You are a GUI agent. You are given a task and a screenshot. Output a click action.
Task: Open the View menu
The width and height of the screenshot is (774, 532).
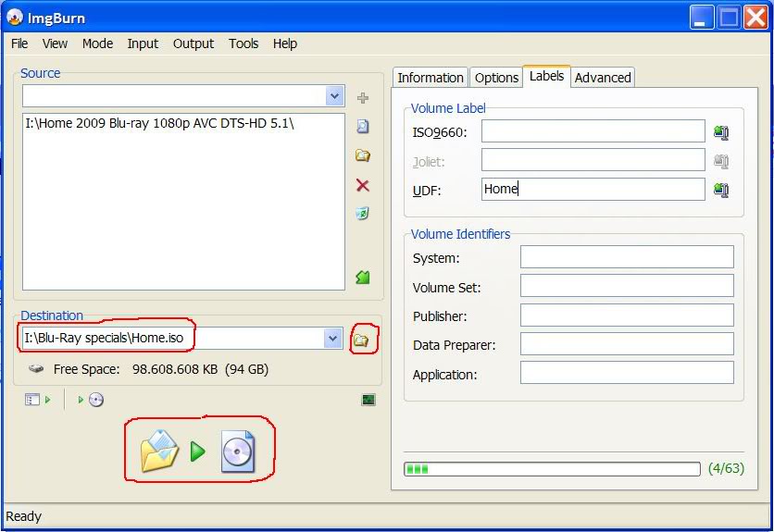click(x=55, y=43)
